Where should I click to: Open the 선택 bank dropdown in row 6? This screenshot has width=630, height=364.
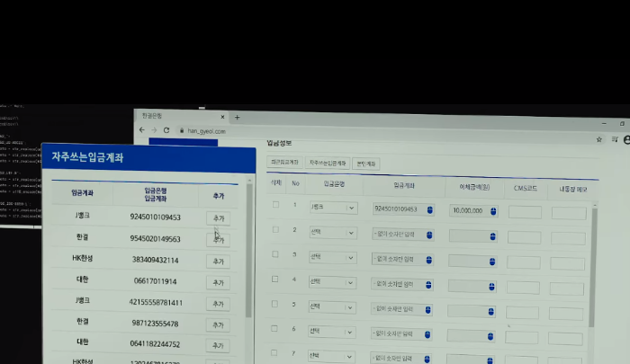click(x=331, y=332)
